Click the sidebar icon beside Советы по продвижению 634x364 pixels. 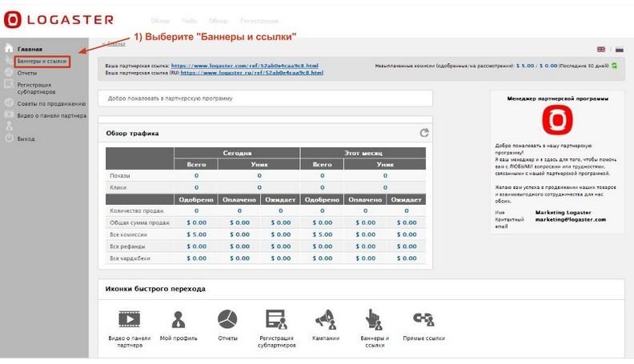(9, 103)
